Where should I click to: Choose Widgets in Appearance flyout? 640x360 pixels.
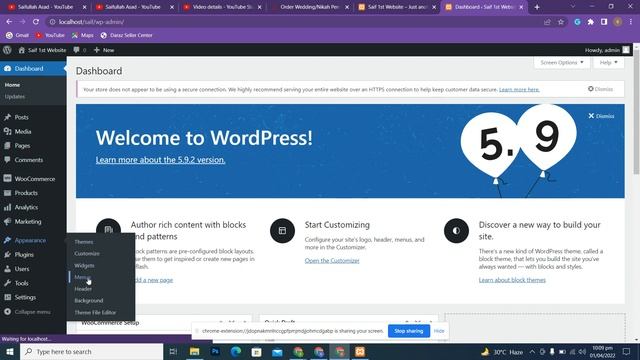[x=84, y=265]
